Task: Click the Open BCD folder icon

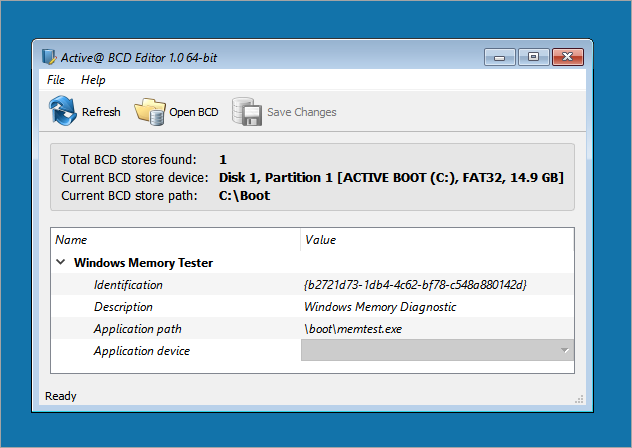Action: coord(150,112)
